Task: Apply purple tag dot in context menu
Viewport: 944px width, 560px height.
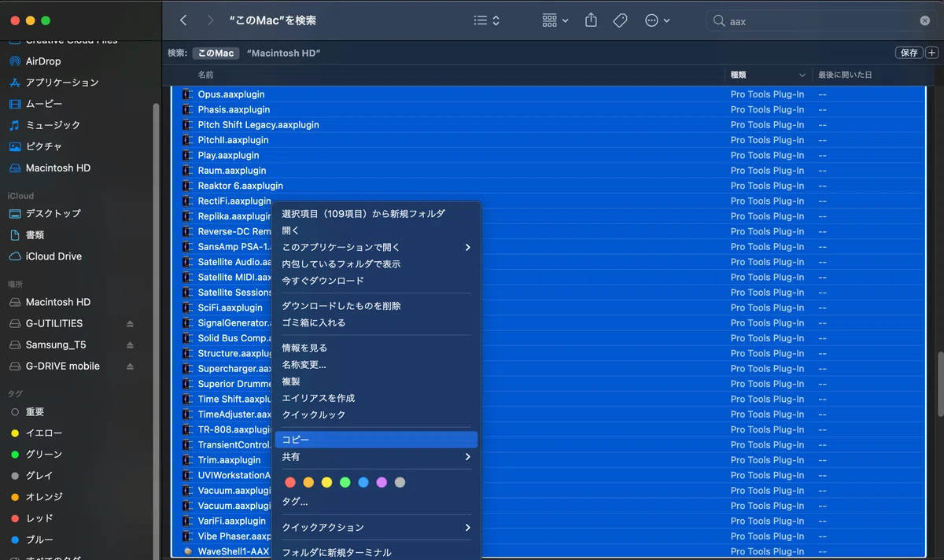Action: coord(382,482)
